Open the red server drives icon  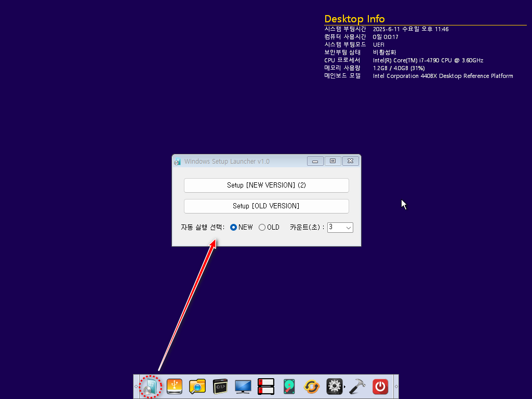point(265,387)
